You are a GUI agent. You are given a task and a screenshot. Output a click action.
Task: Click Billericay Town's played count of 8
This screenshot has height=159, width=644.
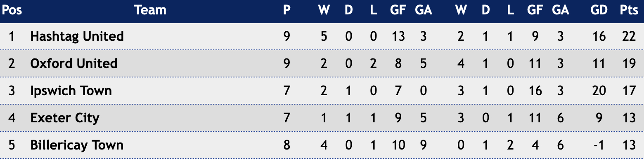[x=287, y=145]
